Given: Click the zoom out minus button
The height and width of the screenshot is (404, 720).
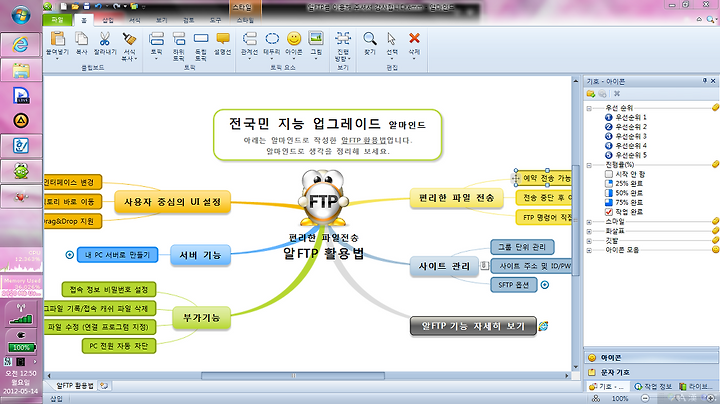Looking at the screenshot, I should tap(645, 398).
